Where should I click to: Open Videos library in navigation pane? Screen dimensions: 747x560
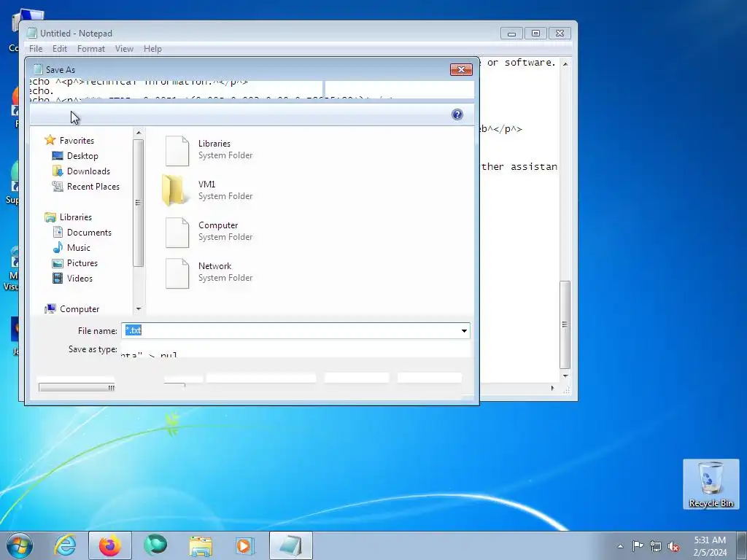(x=79, y=278)
